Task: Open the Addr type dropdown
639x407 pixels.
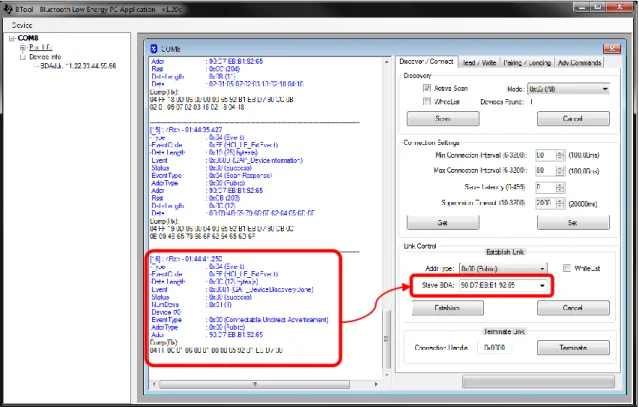Action: coord(503,268)
